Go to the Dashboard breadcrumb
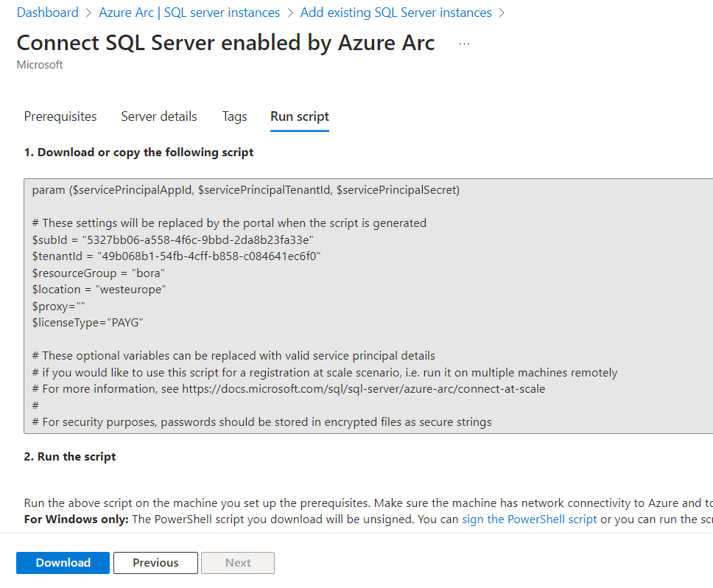The image size is (713, 588). tap(47, 13)
